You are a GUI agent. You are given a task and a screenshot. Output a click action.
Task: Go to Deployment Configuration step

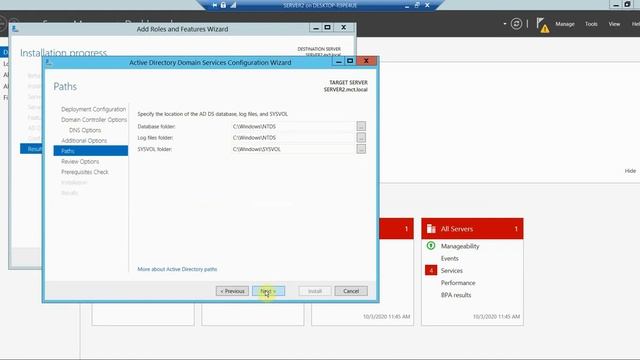(x=93, y=109)
